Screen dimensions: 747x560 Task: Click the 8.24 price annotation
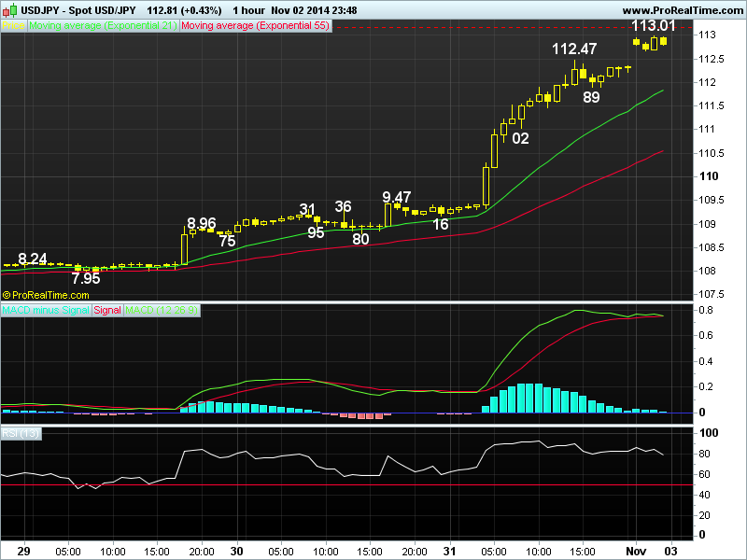click(33, 259)
